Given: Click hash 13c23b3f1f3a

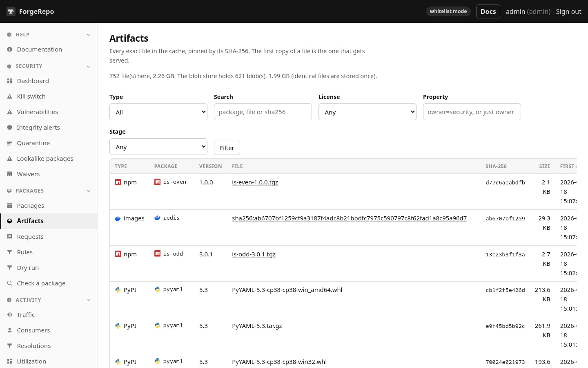Looking at the screenshot, I should point(505,254).
